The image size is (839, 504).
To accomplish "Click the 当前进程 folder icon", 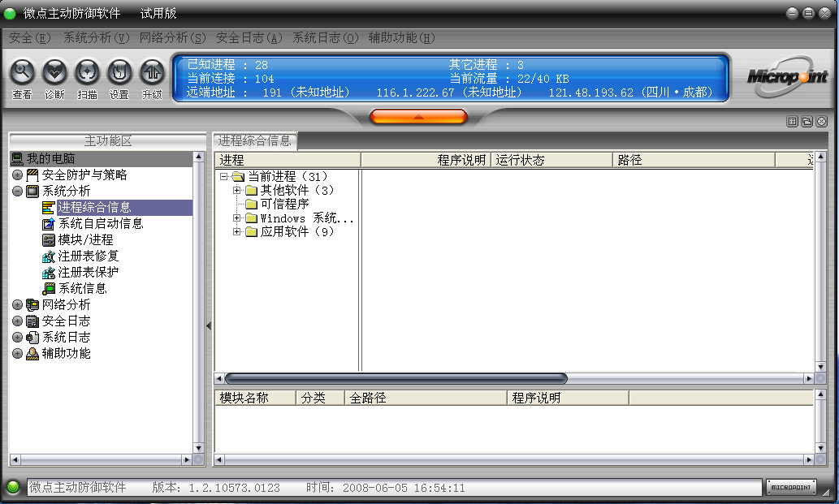I will pyautogui.click(x=239, y=176).
